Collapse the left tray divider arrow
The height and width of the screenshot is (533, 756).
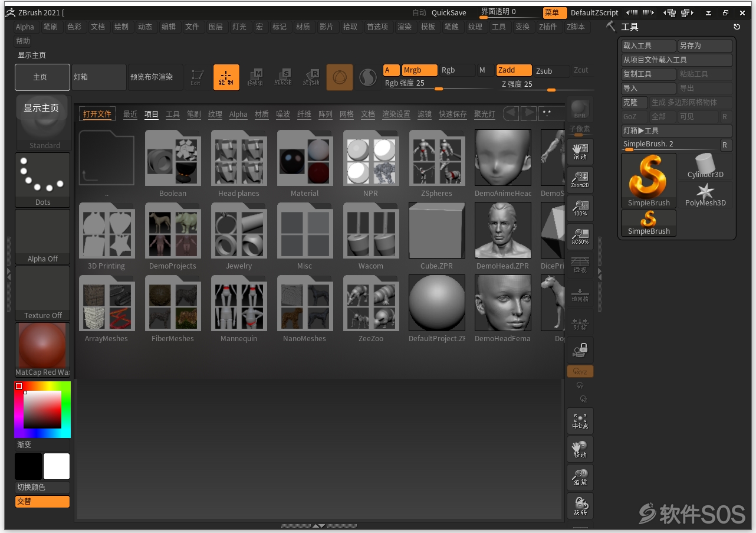9,274
